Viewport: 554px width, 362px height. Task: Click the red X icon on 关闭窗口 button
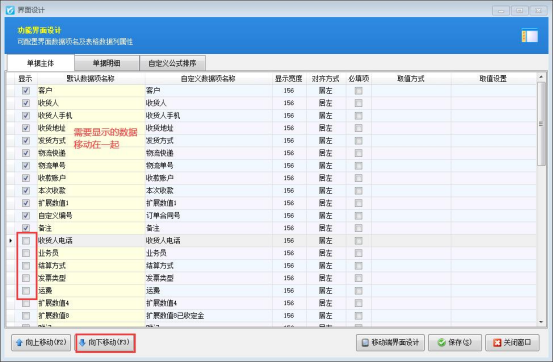[x=497, y=343]
